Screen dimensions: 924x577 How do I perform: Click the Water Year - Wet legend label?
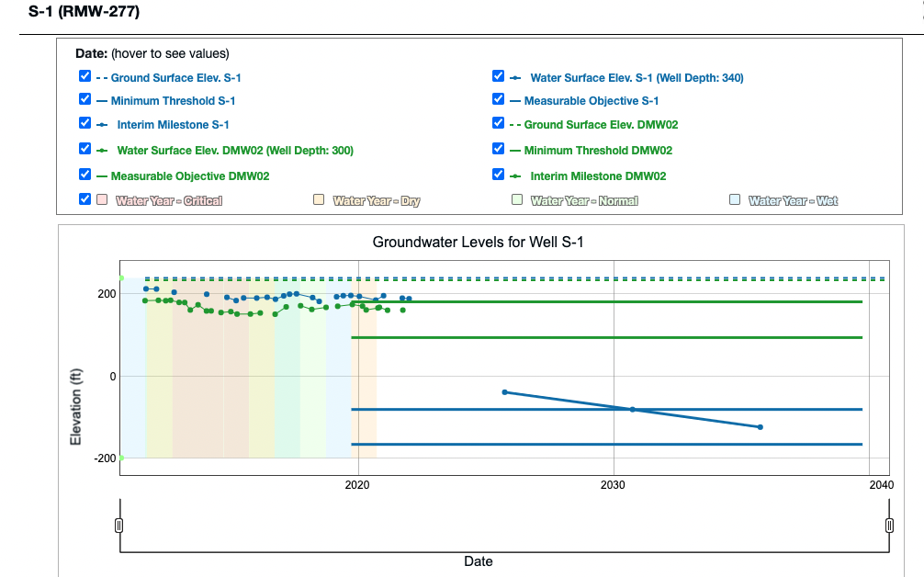(793, 200)
